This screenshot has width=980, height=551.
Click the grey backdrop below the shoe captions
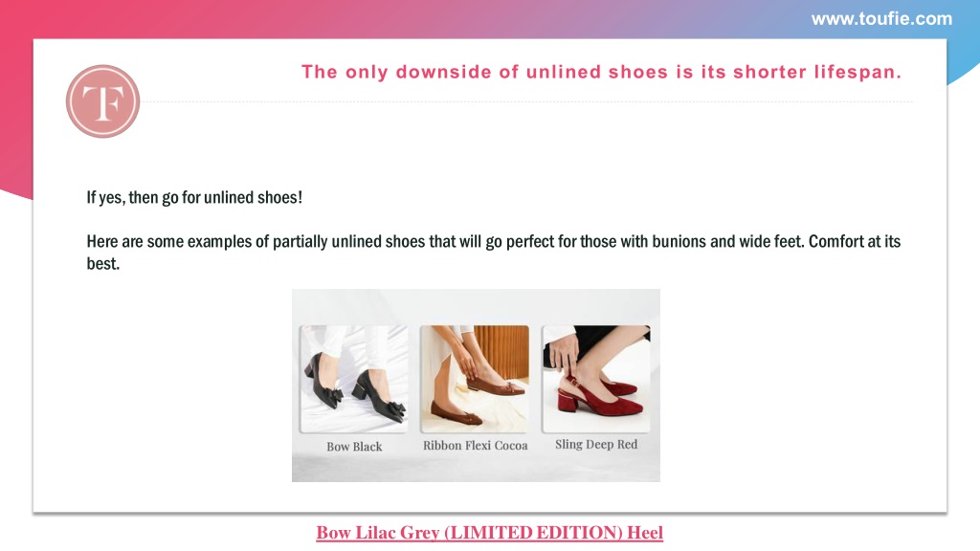coord(476,467)
